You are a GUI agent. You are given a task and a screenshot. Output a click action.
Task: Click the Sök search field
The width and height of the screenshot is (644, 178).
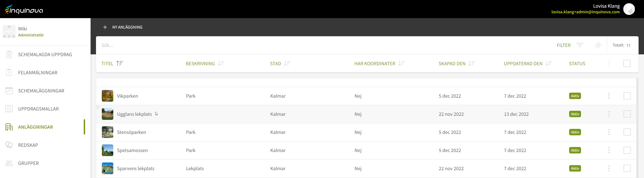(x=300, y=45)
